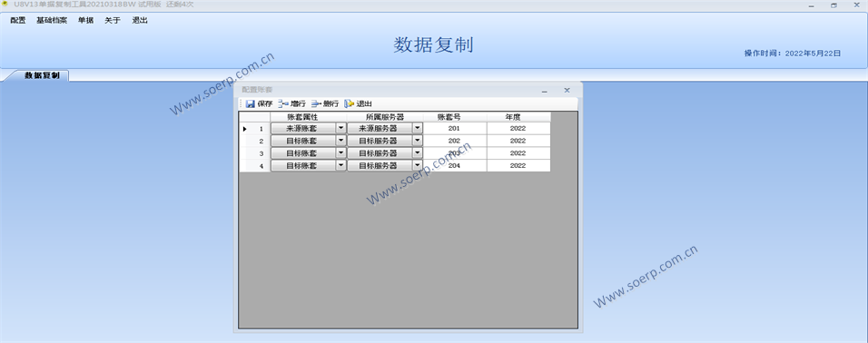Open row 4 账套属性 dropdown arrow
The width and height of the screenshot is (868, 343).
click(341, 165)
